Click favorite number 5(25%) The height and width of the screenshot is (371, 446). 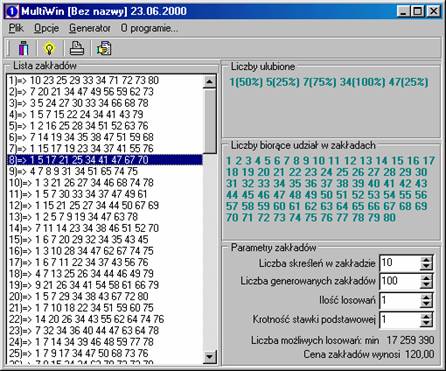click(282, 82)
